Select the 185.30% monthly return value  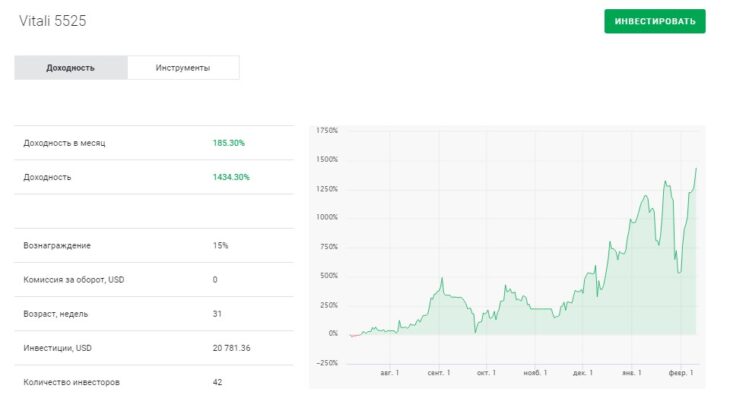click(229, 143)
